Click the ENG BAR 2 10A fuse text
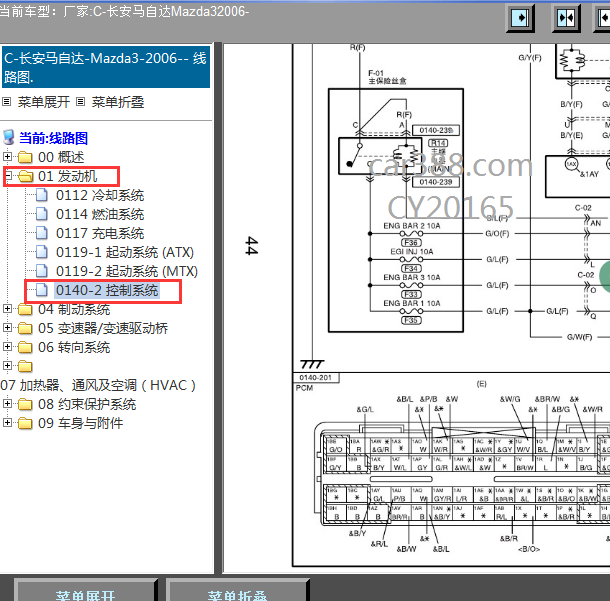This screenshot has width=610, height=601. [412, 226]
